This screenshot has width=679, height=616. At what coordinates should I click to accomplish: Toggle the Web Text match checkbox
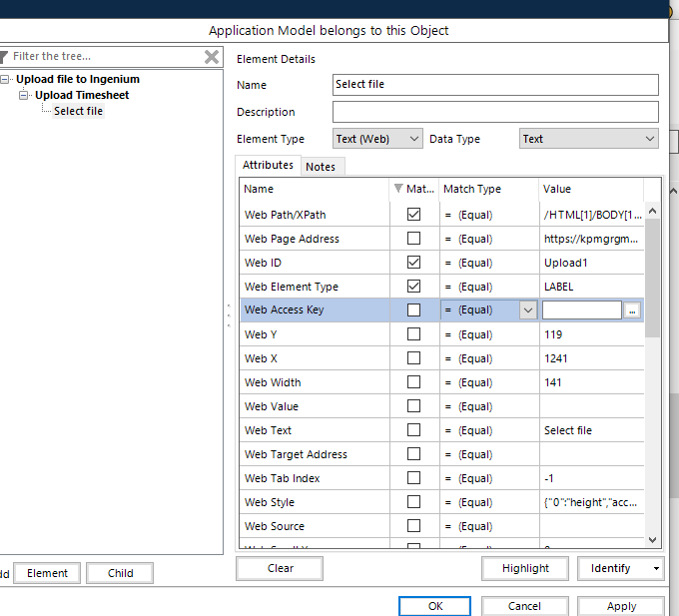pos(413,430)
